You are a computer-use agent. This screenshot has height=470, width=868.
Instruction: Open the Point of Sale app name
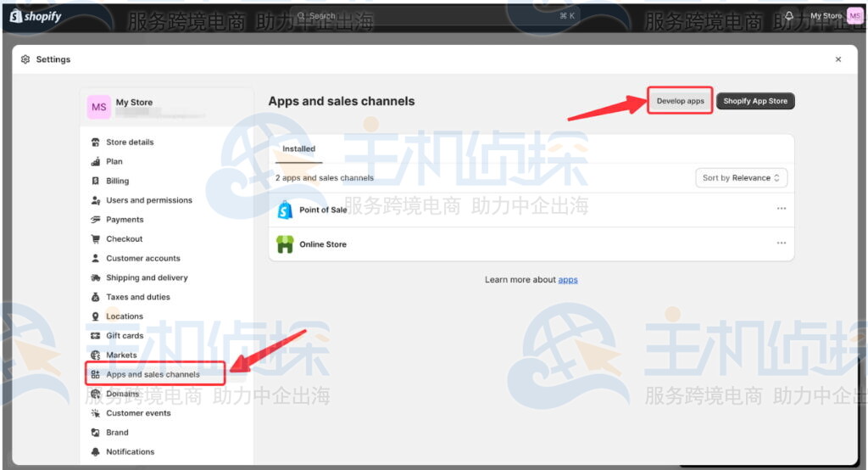click(323, 210)
